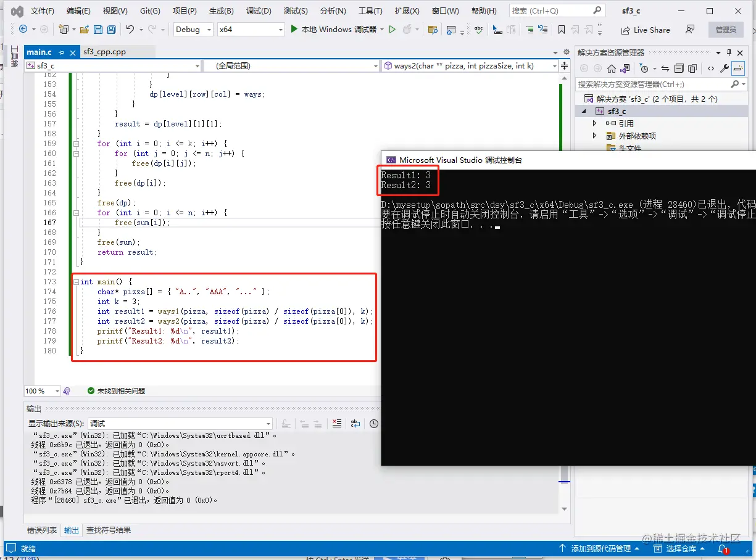Viewport: 756px width, 560px height.
Task: Toggle word wrap icon in Output panel
Action: (x=355, y=424)
